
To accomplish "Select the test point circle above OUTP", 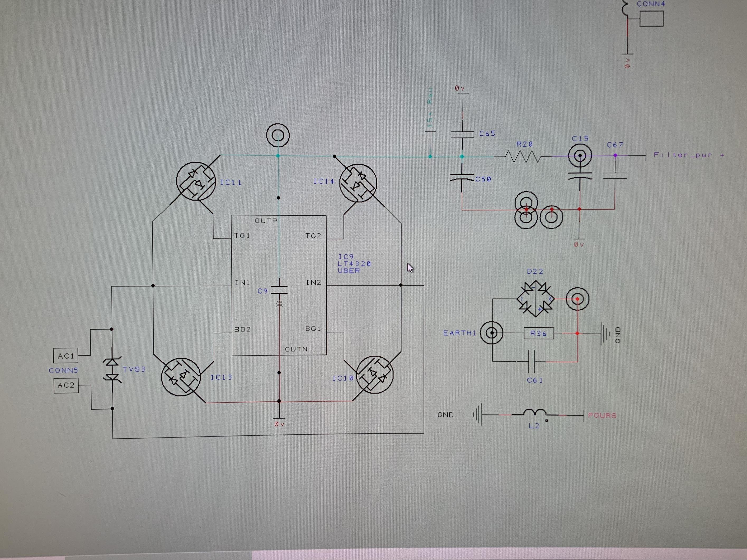I will 278,135.
